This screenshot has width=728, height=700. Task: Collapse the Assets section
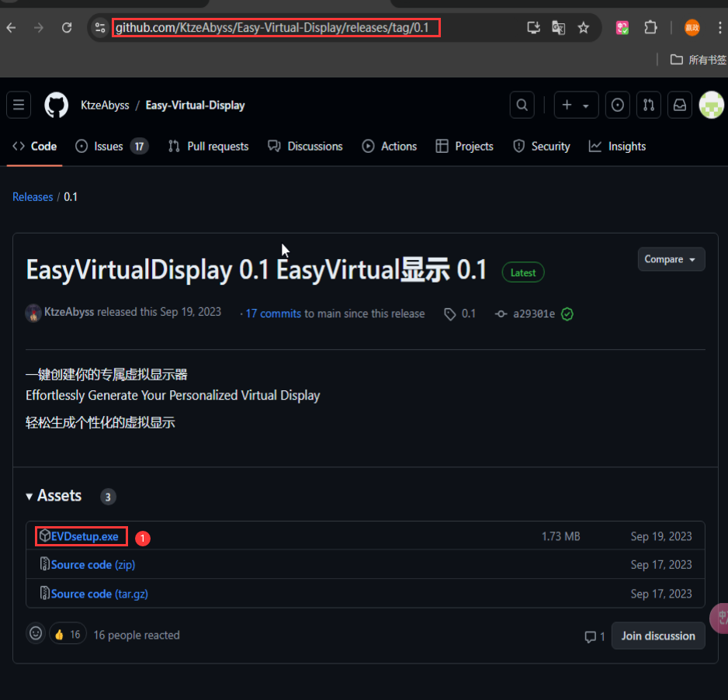pyautogui.click(x=54, y=496)
